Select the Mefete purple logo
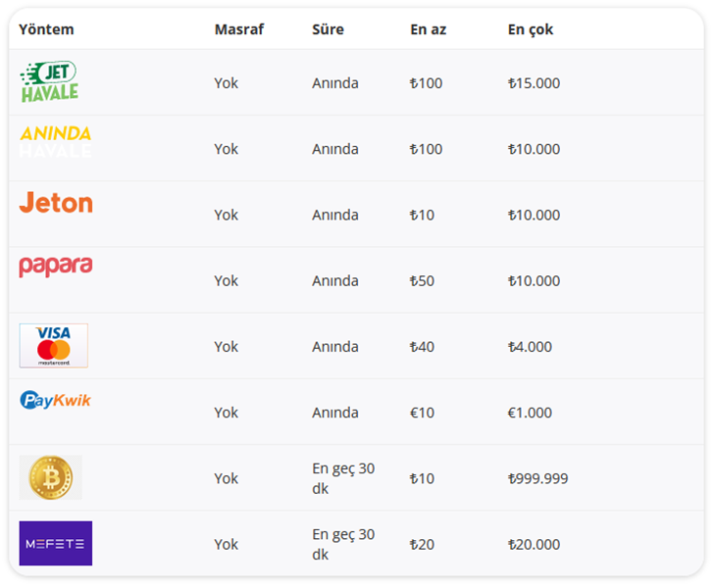The width and height of the screenshot is (714, 588). (x=56, y=543)
